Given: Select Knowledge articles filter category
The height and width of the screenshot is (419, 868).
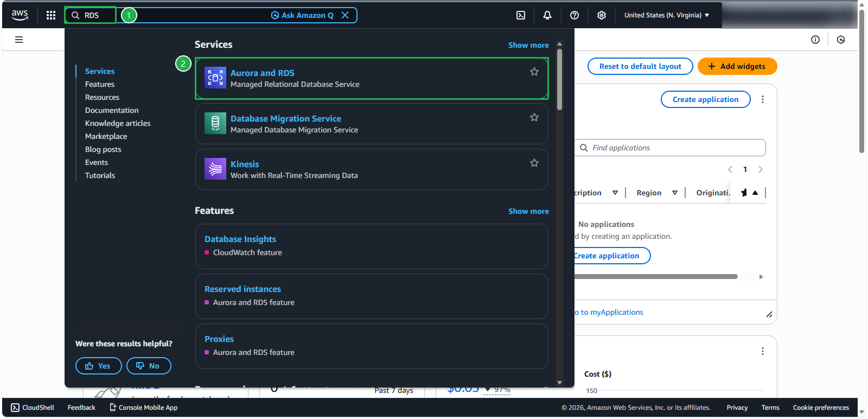Looking at the screenshot, I should [118, 123].
